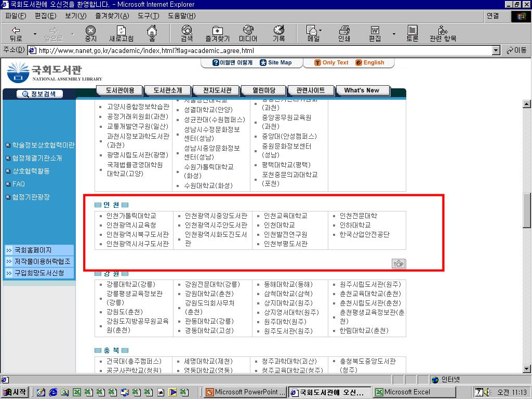
Task: Open the 보기(V) menu
Action: 76,16
